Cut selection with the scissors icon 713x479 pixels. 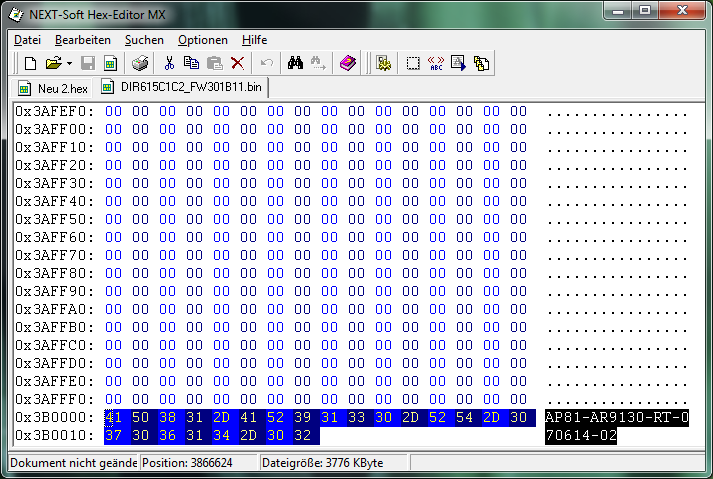coord(169,63)
